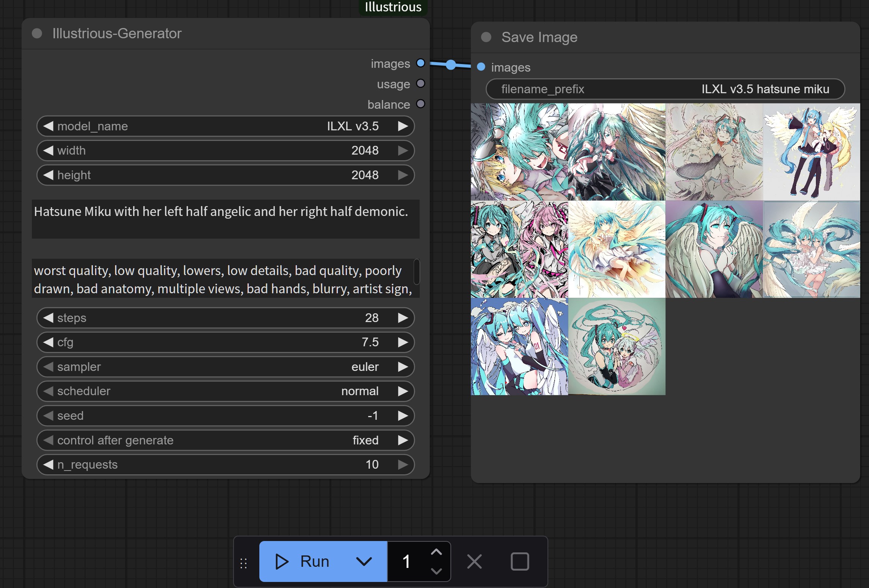Open the control after generate dropdown

coord(226,440)
